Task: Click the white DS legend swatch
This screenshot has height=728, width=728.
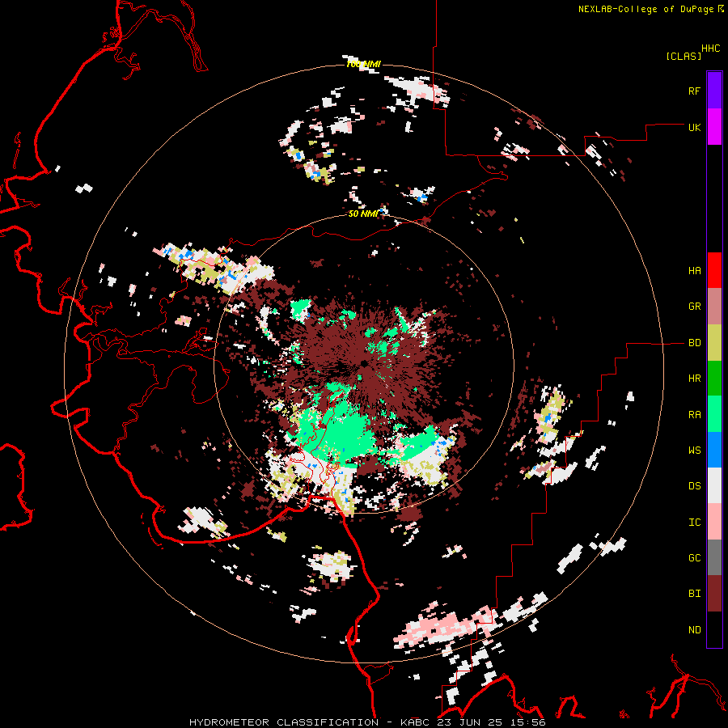Action: click(x=714, y=485)
